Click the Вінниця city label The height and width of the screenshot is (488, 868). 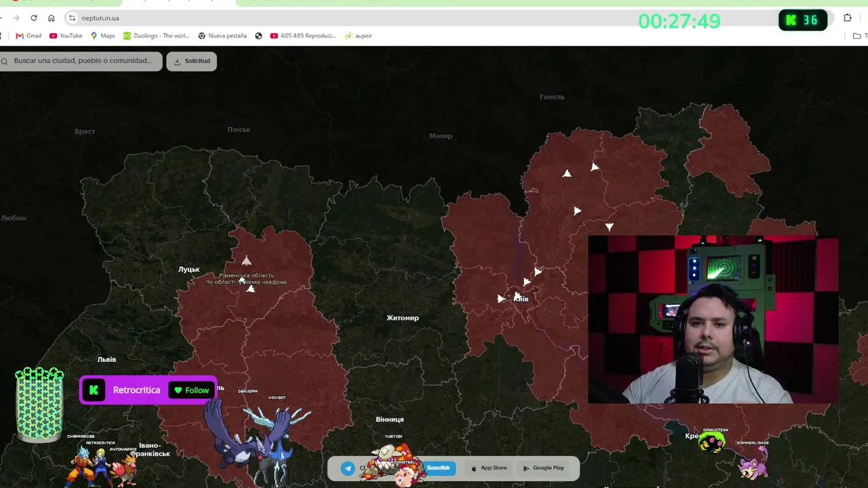389,420
